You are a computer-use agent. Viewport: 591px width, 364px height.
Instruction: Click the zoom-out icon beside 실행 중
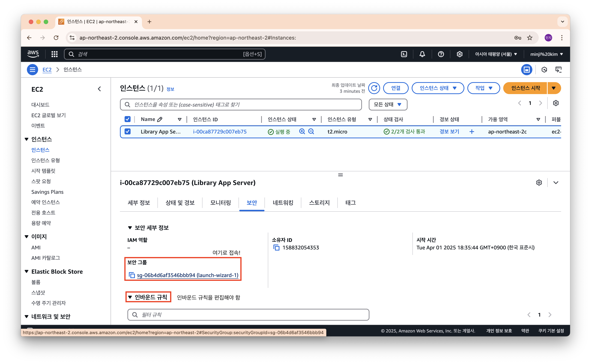(311, 131)
